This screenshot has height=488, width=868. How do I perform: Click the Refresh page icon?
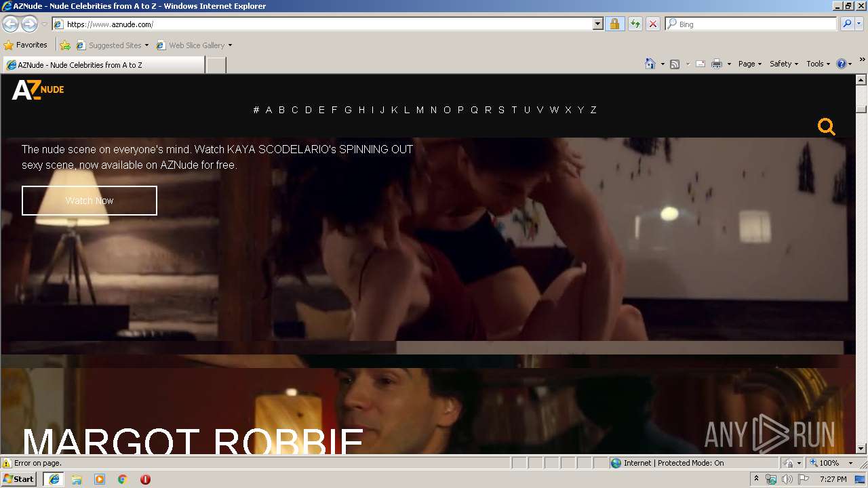pyautogui.click(x=635, y=24)
